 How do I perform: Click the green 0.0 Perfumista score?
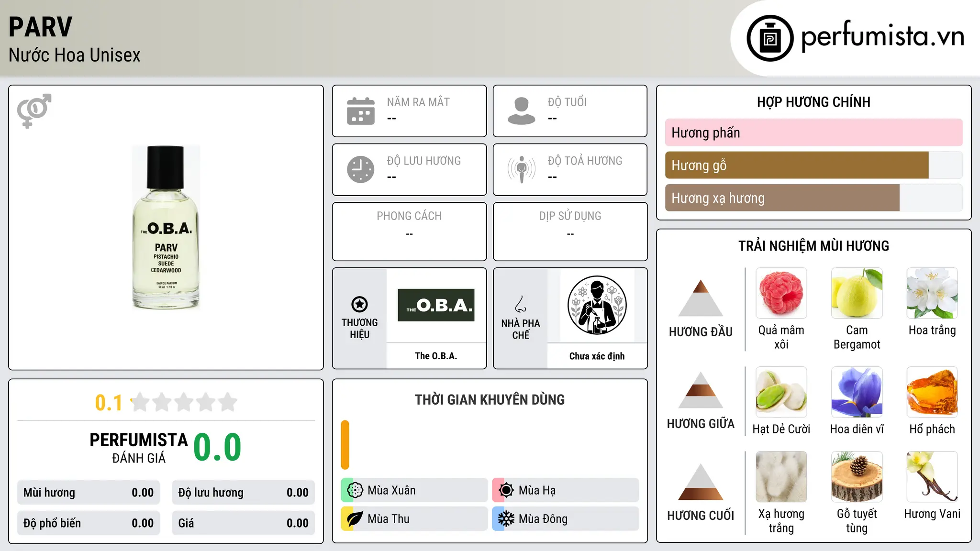point(217,447)
